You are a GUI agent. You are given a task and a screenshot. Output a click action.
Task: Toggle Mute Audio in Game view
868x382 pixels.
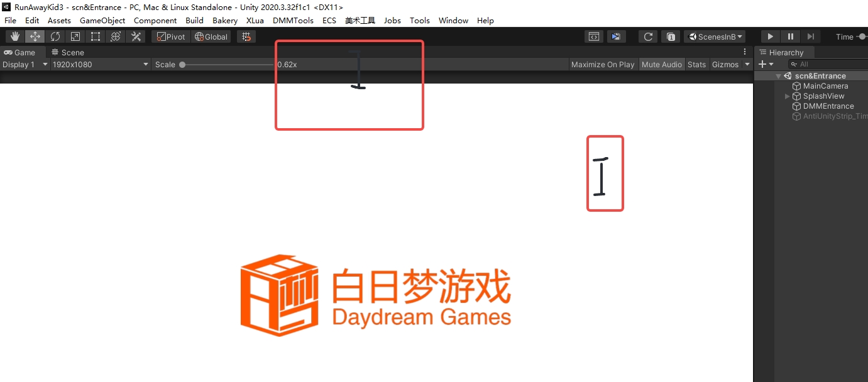(662, 64)
